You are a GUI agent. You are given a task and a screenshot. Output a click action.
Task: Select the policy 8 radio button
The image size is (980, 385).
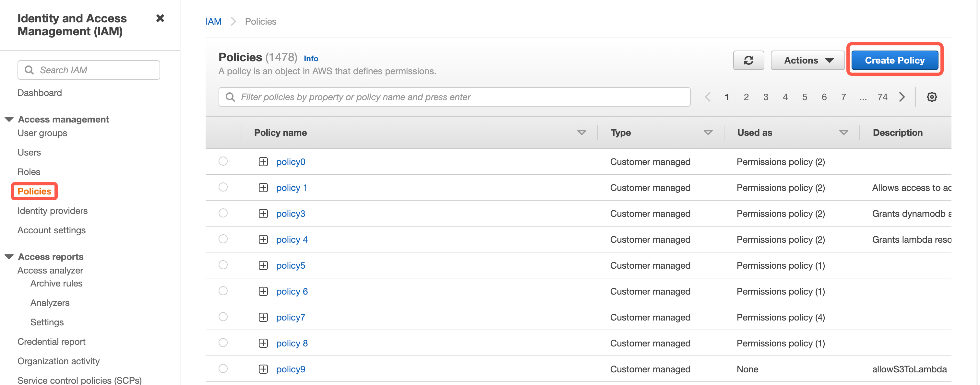pyautogui.click(x=223, y=343)
